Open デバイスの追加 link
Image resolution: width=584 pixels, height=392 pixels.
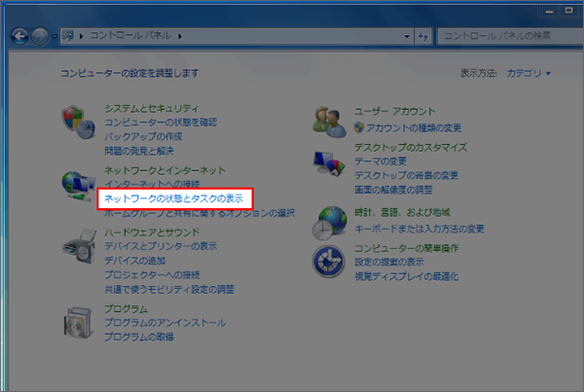tap(135, 261)
